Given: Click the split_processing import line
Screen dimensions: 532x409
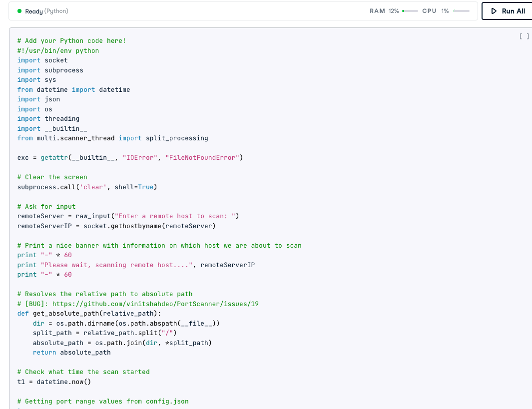Looking at the screenshot, I should pyautogui.click(x=112, y=138).
